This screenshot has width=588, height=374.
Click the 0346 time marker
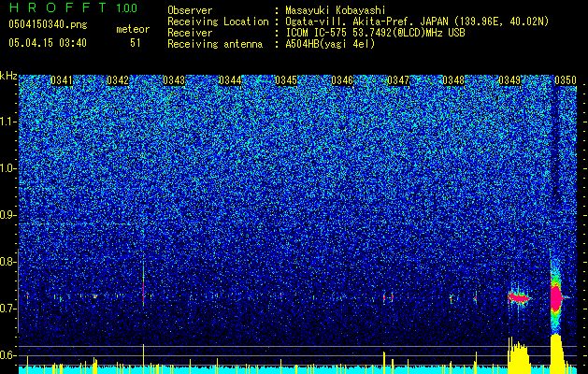(342, 80)
